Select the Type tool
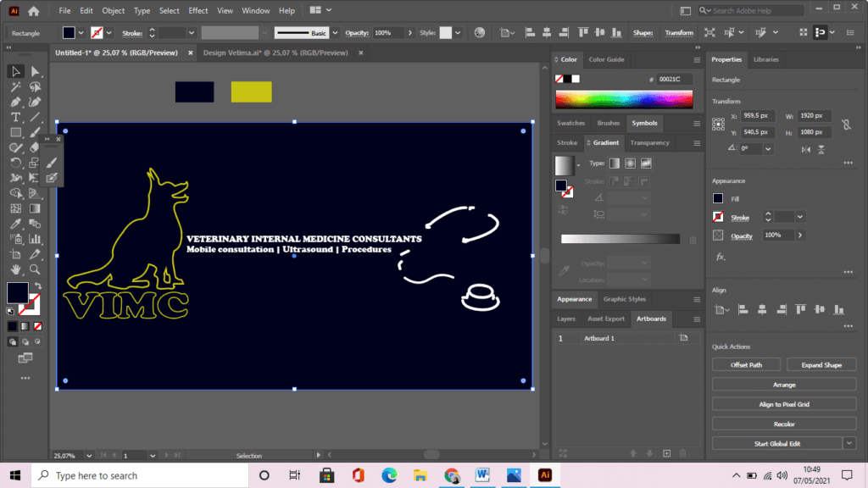 pos(15,117)
